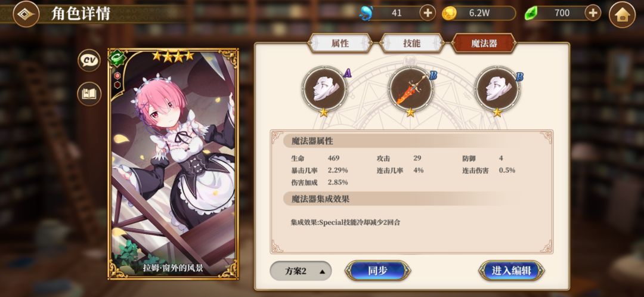Click the dropdown arrow next to 方案2

pyautogui.click(x=323, y=271)
